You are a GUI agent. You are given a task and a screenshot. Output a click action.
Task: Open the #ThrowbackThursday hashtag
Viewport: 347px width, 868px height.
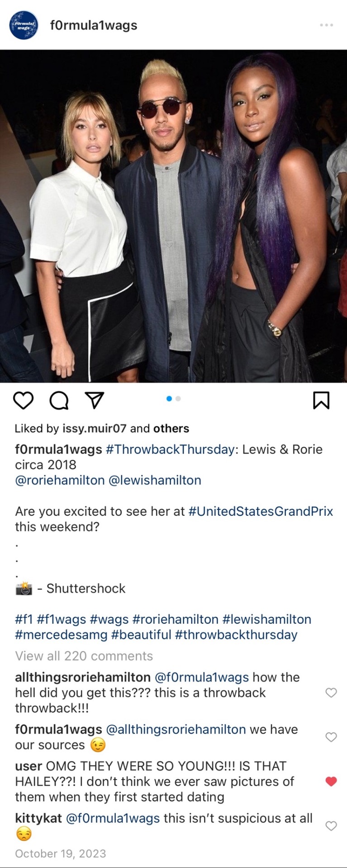tap(170, 449)
